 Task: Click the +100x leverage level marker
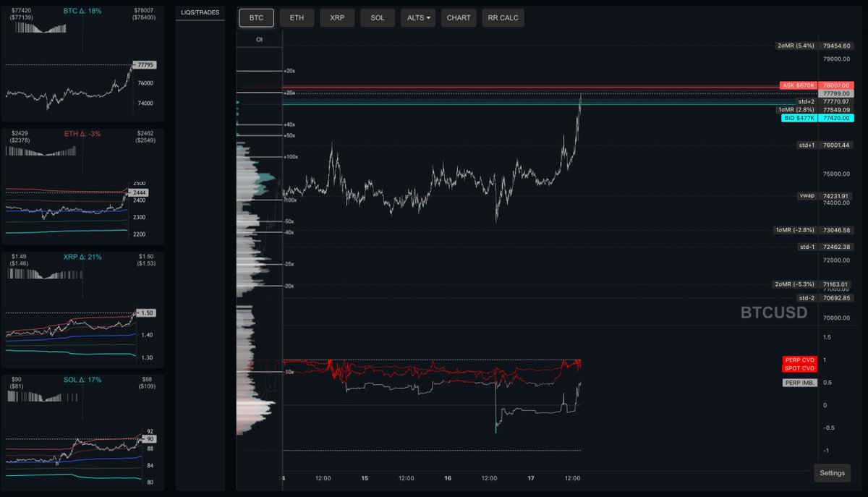tap(292, 157)
